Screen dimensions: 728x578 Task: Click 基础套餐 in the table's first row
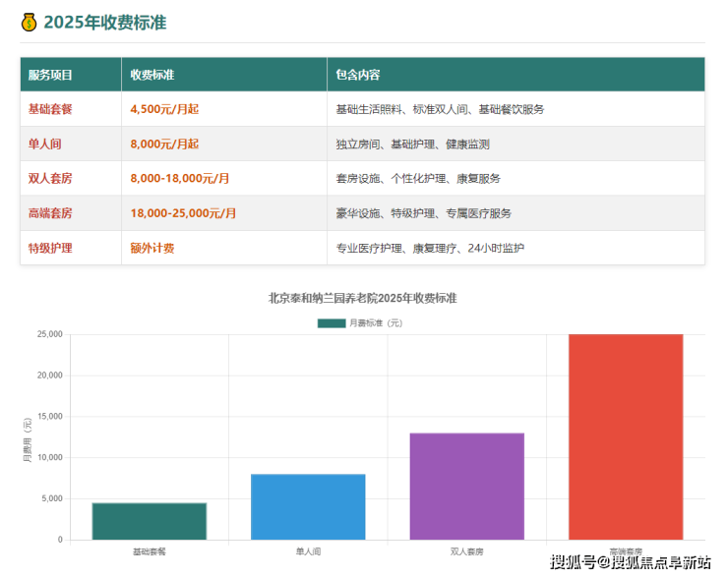(50, 109)
